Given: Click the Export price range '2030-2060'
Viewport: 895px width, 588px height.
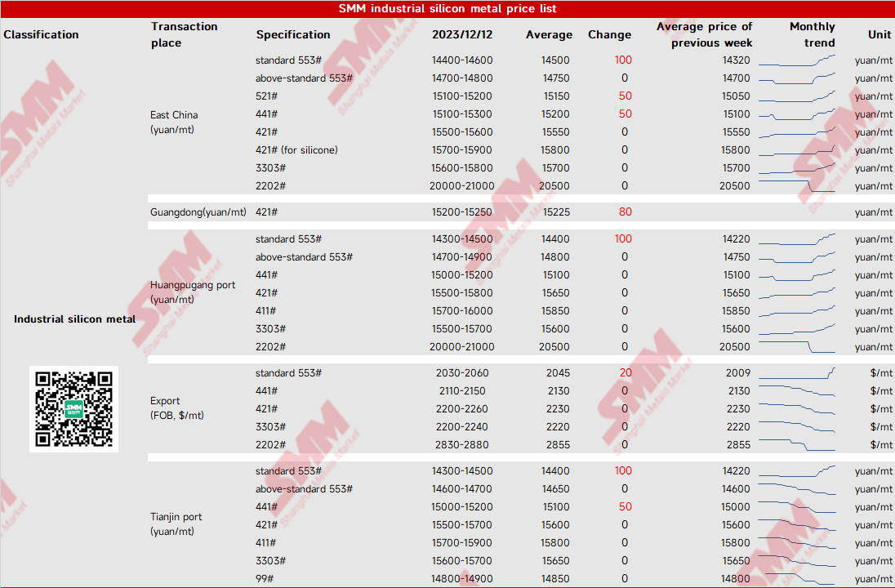Looking at the screenshot, I should point(461,372).
